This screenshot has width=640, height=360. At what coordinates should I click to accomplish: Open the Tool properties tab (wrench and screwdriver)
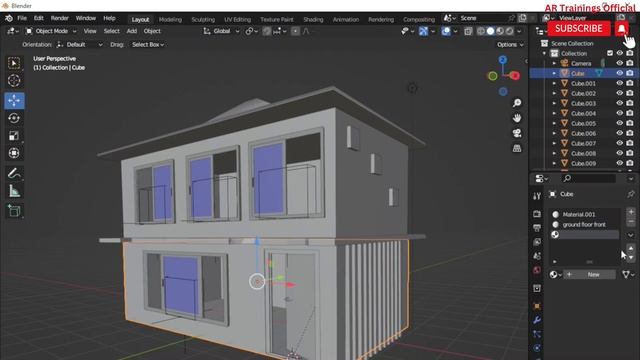tap(537, 196)
